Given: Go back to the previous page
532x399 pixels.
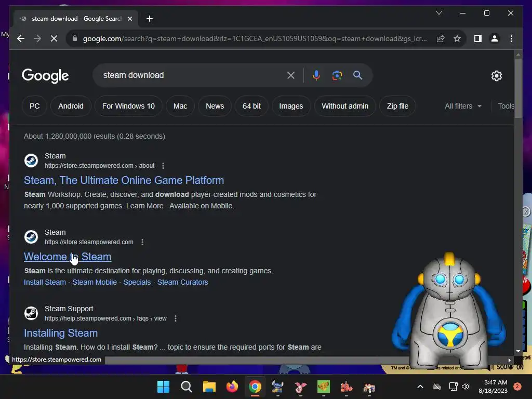Looking at the screenshot, I should click(x=21, y=38).
